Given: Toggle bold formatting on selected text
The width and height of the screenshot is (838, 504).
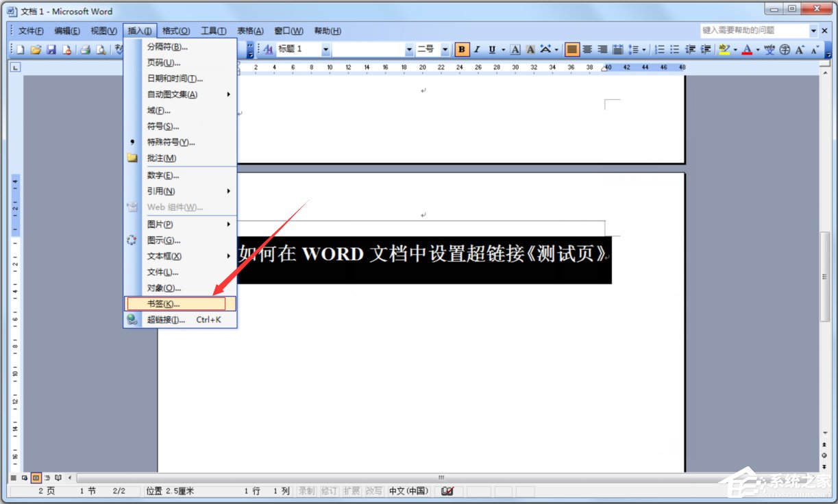Looking at the screenshot, I should 463,49.
